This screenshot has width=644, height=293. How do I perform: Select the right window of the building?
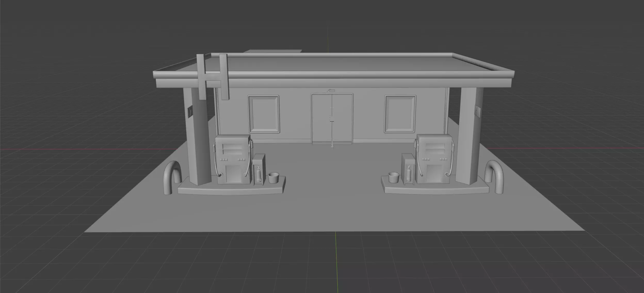[x=400, y=114]
